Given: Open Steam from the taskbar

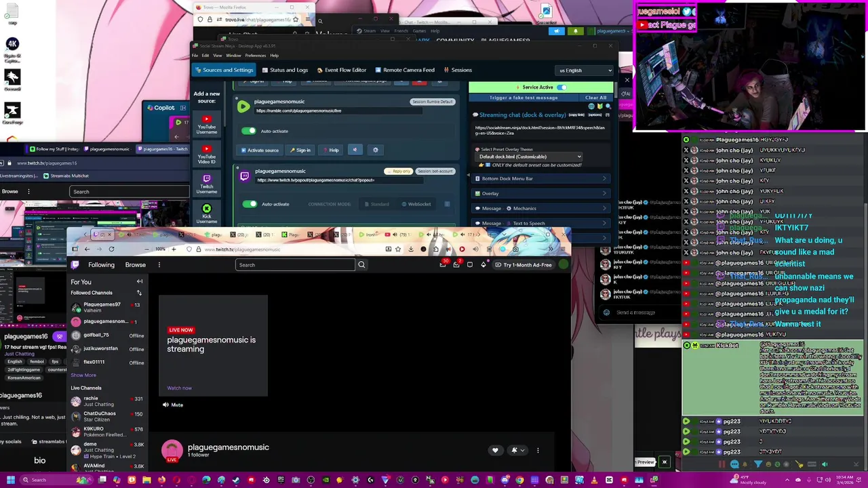Looking at the screenshot, I should click(236, 480).
